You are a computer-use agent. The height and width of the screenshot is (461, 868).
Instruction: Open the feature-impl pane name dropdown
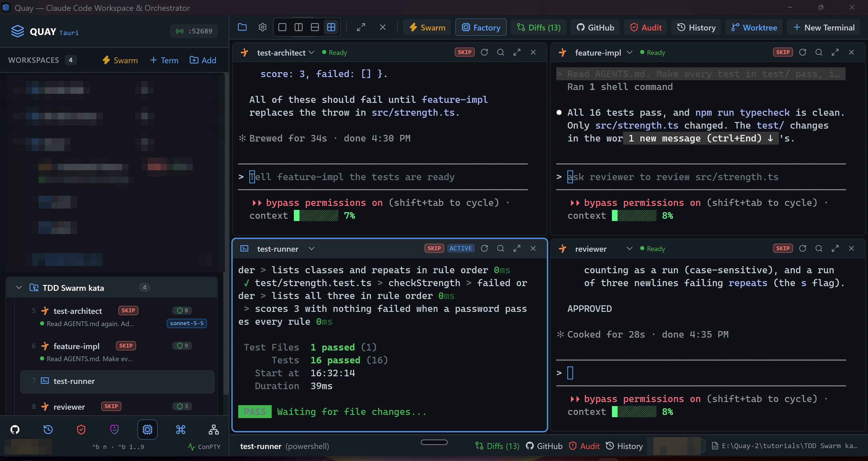(629, 52)
